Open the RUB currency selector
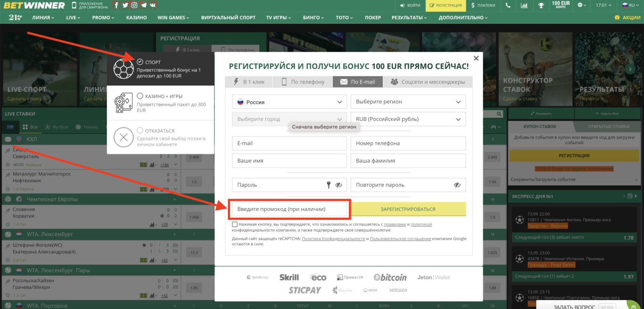644x309 pixels. pos(408,119)
